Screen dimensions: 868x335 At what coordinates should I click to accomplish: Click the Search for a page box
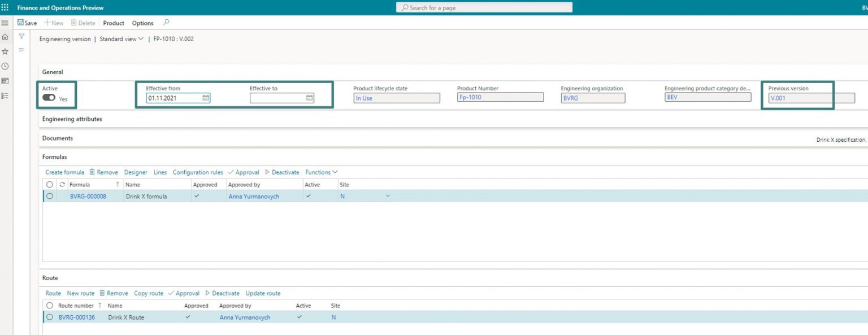coord(484,7)
